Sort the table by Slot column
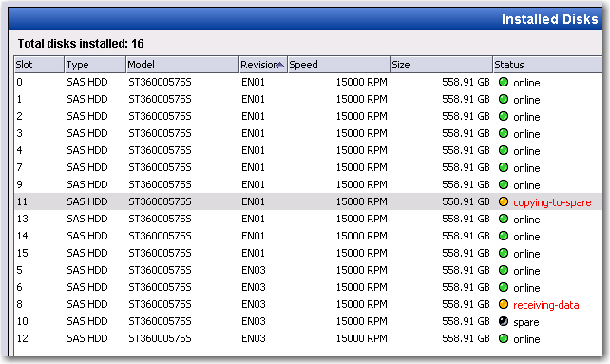 pyautogui.click(x=39, y=65)
